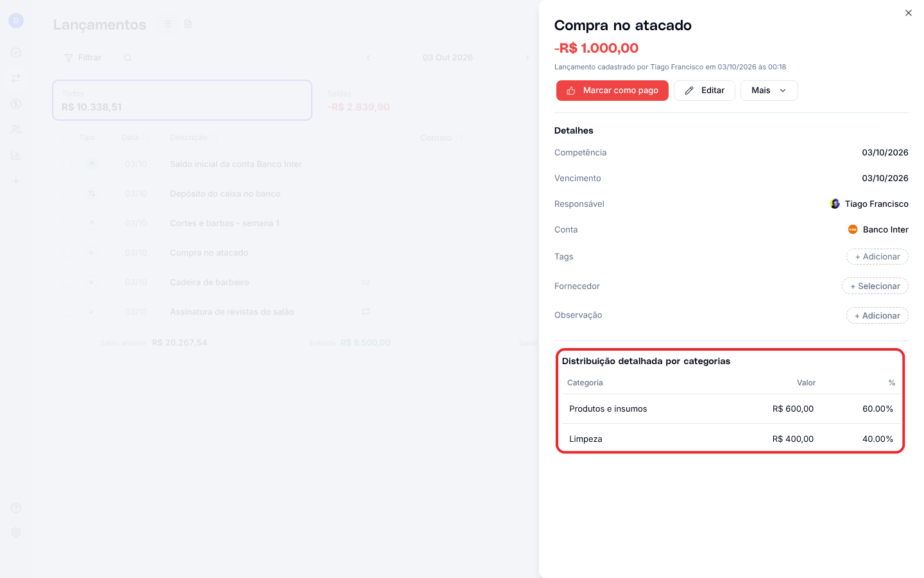The height and width of the screenshot is (578, 924).
Task: Open Saldo inicial da conta Banco Inter entry
Action: coord(235,164)
